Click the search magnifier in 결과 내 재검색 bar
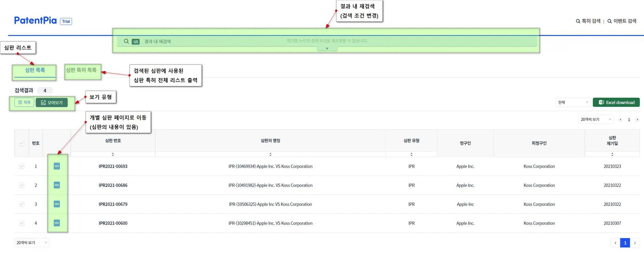The image size is (644, 253). [x=126, y=41]
